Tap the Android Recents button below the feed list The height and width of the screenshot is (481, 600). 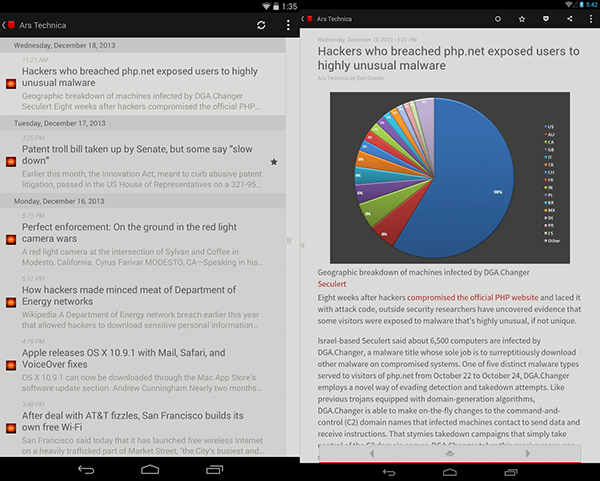(215, 470)
